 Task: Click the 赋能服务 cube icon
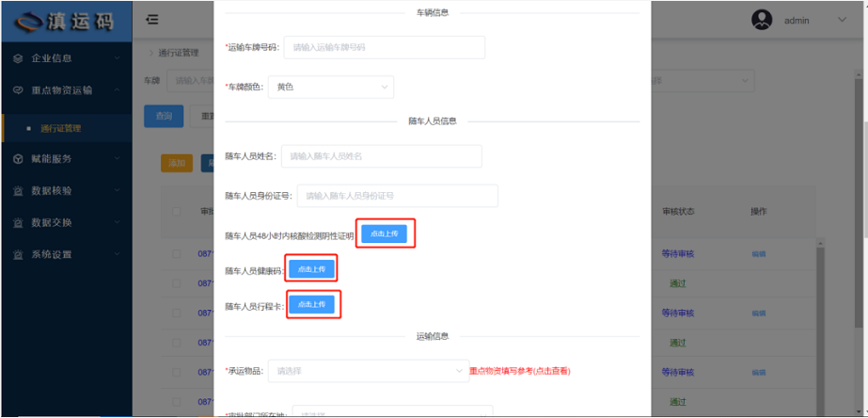click(18, 158)
